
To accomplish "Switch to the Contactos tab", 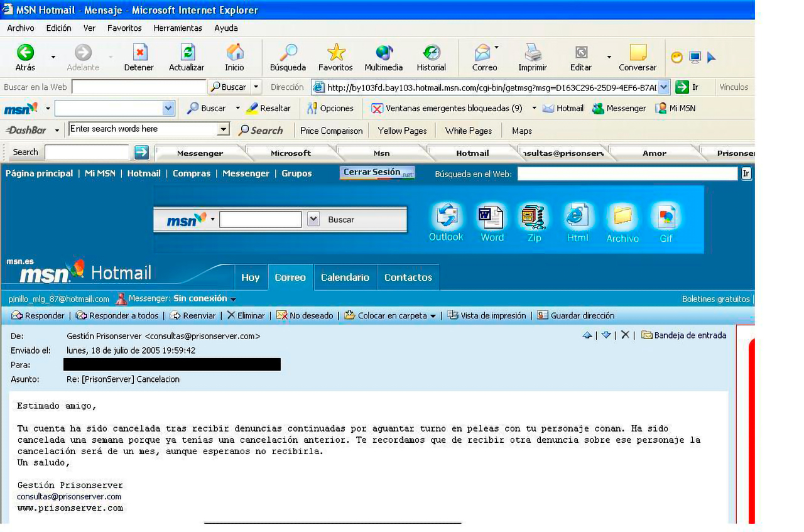I will (408, 277).
